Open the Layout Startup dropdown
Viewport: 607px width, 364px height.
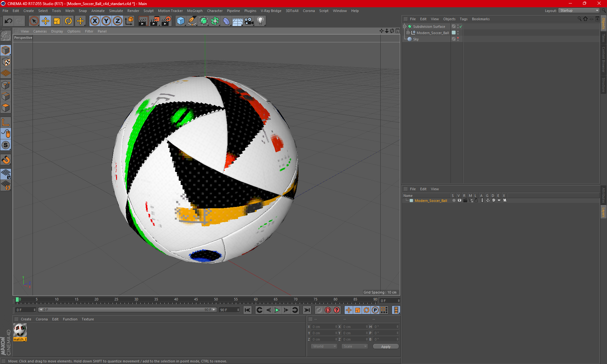point(579,10)
